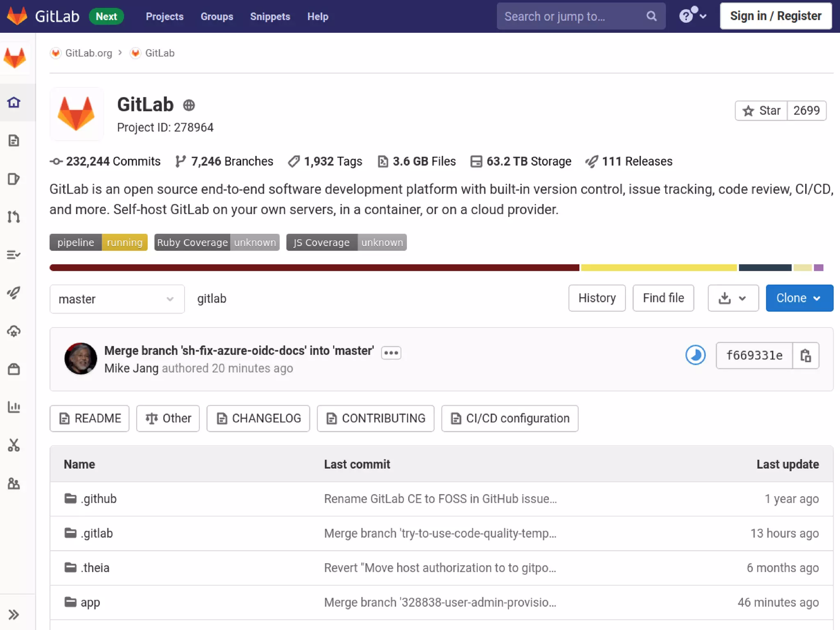The image size is (840, 630).
Task: Open the master branch dropdown
Action: (x=117, y=299)
